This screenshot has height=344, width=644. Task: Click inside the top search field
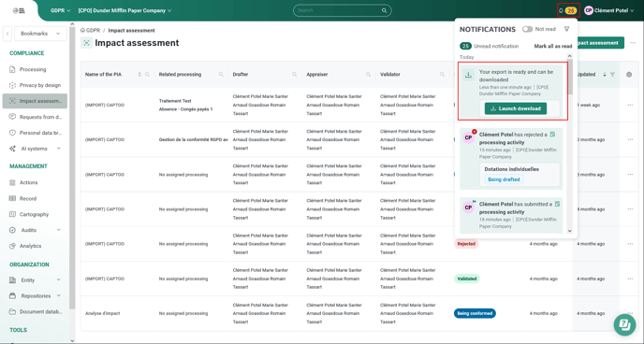[338, 10]
